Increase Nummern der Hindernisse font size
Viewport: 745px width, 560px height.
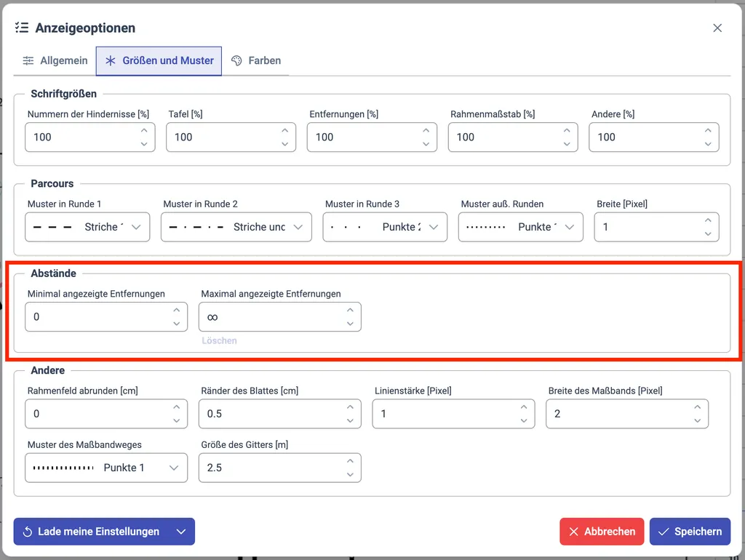click(144, 131)
